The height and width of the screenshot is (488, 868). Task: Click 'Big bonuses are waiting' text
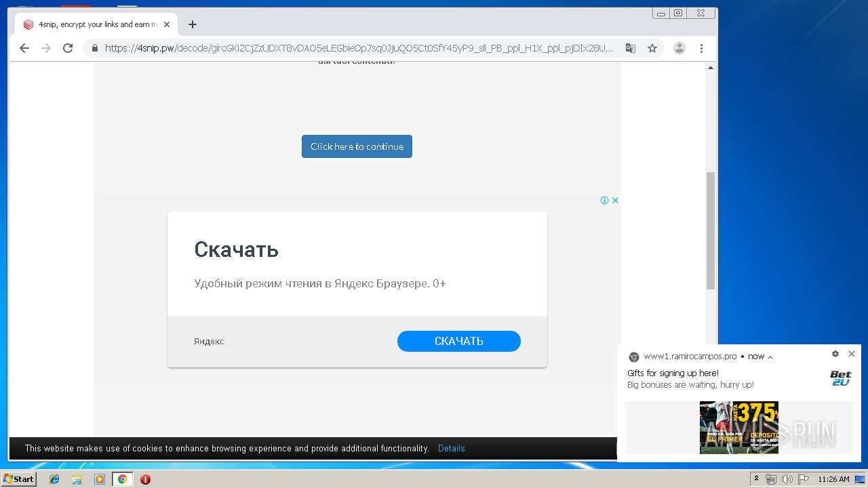[x=690, y=385]
